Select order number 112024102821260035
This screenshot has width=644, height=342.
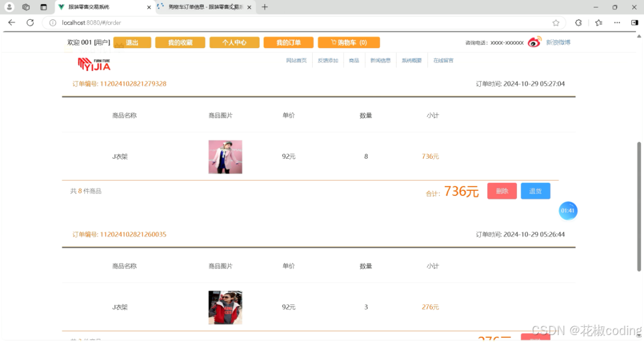click(x=133, y=234)
